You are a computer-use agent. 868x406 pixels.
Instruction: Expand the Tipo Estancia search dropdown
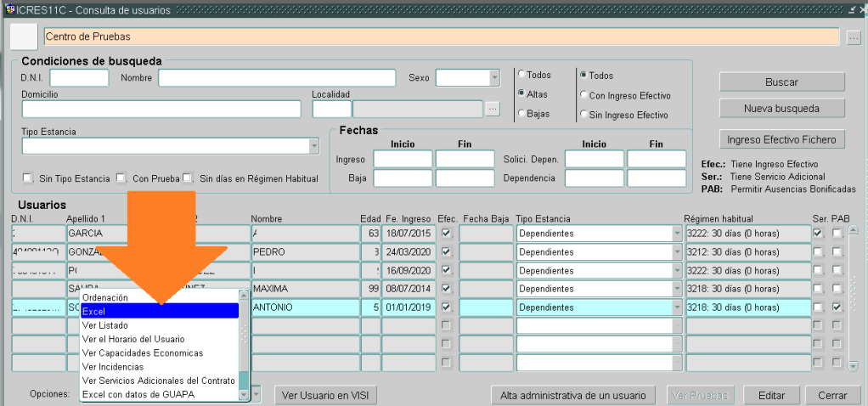313,146
